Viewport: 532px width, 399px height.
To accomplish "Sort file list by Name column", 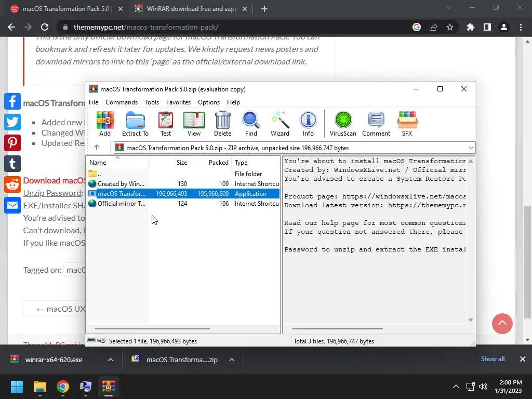I will click(x=117, y=162).
